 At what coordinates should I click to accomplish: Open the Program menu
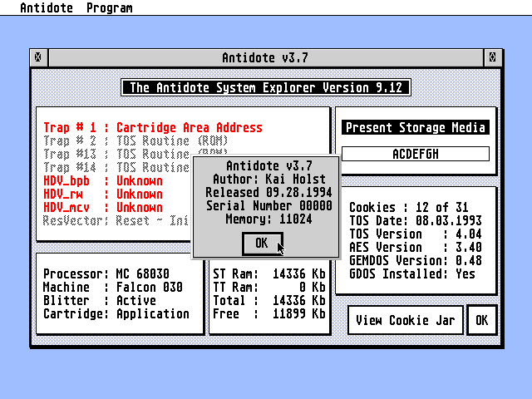pyautogui.click(x=109, y=7)
